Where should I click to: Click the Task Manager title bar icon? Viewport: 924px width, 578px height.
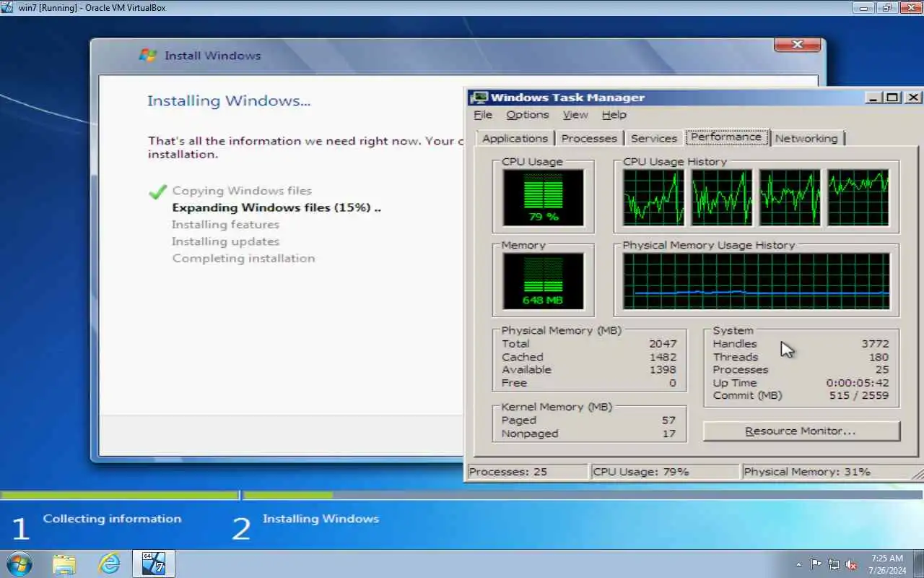pyautogui.click(x=479, y=98)
